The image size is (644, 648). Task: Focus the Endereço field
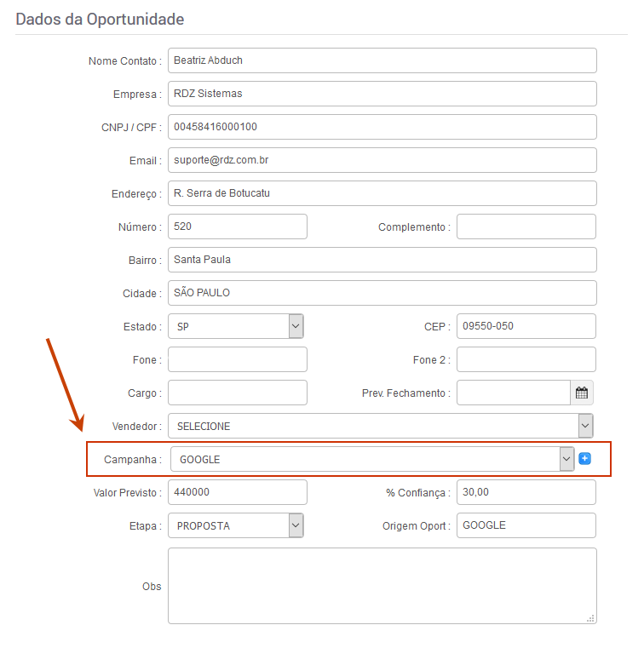click(382, 193)
